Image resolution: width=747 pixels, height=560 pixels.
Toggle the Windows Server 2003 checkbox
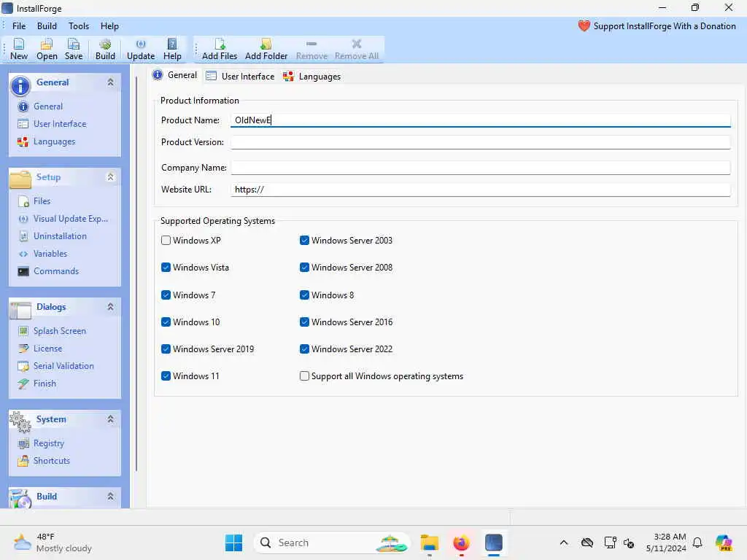point(304,240)
